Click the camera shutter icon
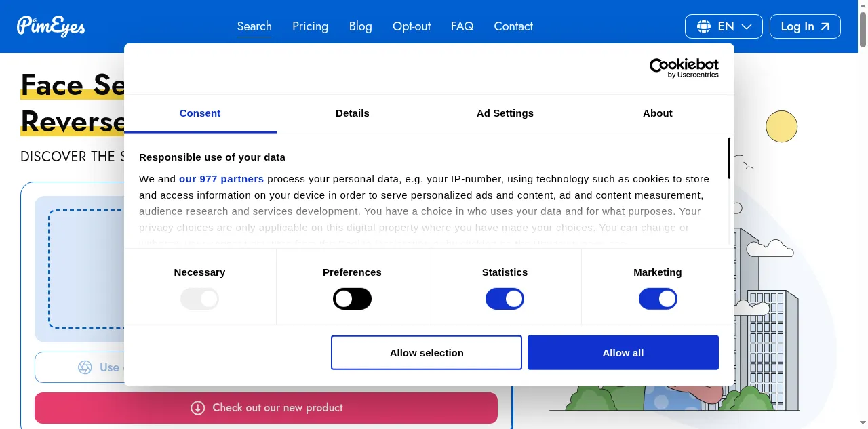868x429 pixels. [85, 367]
